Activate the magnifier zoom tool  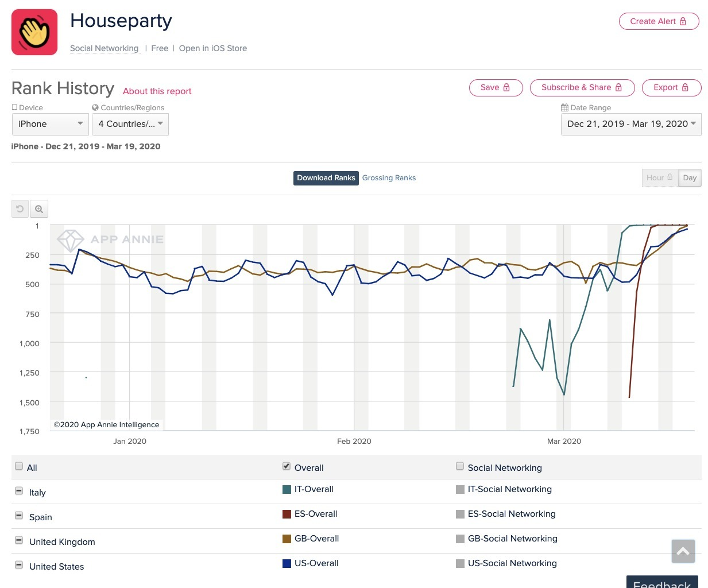[39, 209]
